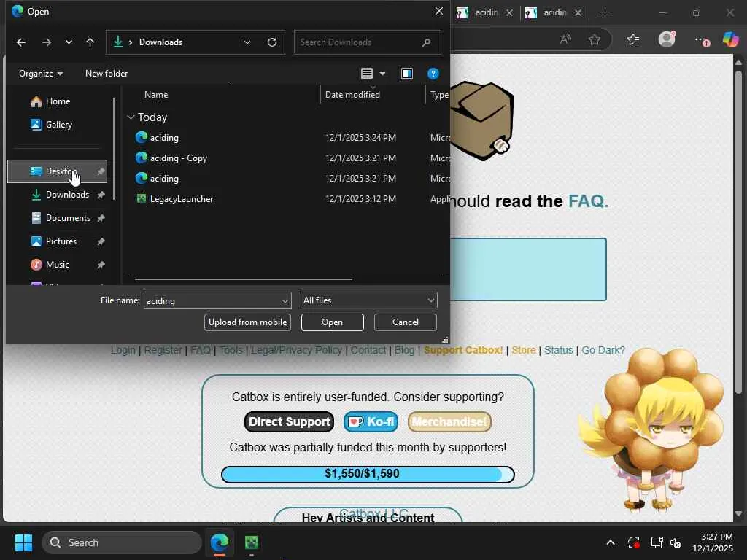
Task: Click the $1,550/$1,590 funding progress bar
Action: coord(368,474)
